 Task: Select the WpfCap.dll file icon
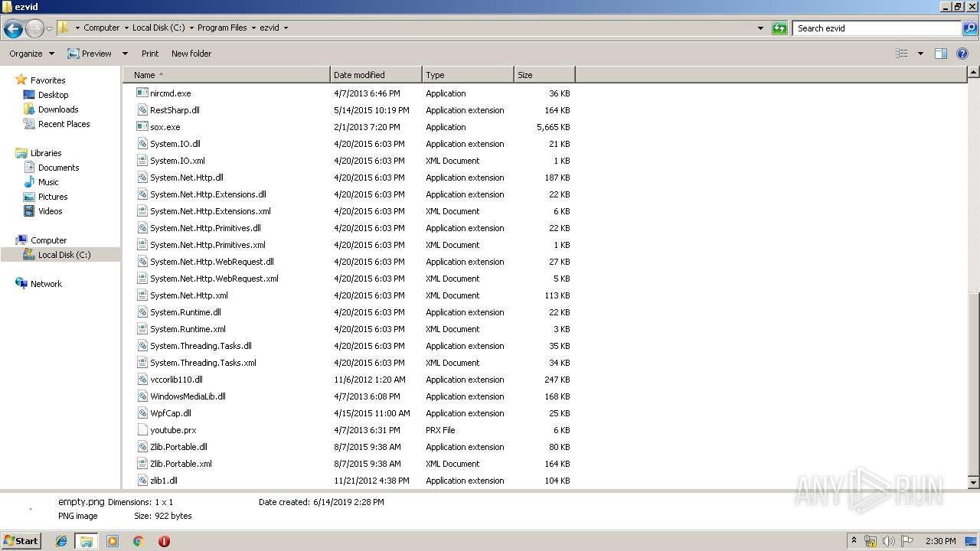[142, 412]
